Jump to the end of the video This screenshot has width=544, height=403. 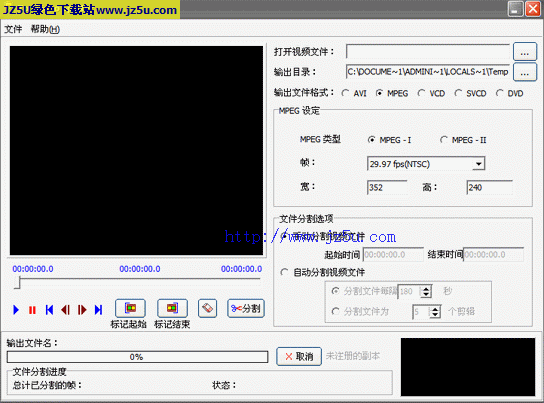coord(99,309)
